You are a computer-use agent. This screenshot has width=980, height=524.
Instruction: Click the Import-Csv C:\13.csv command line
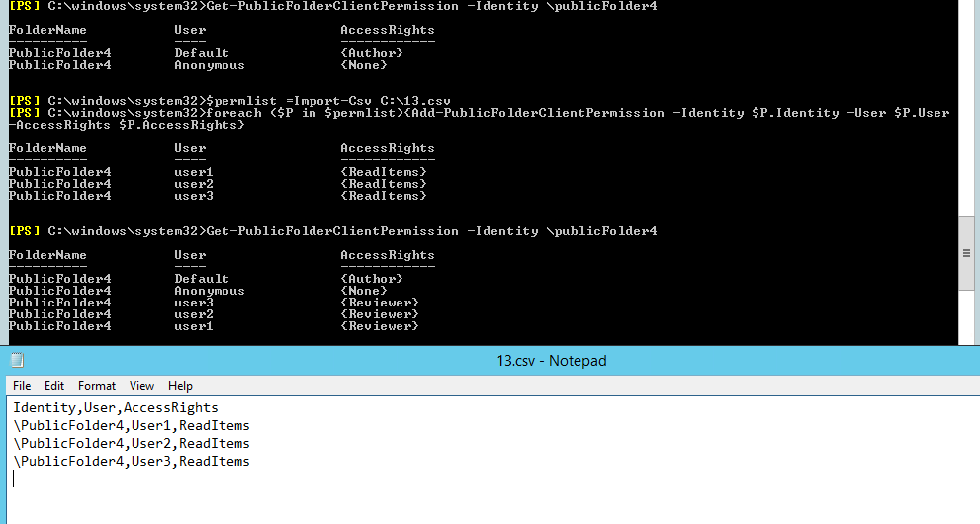230,101
